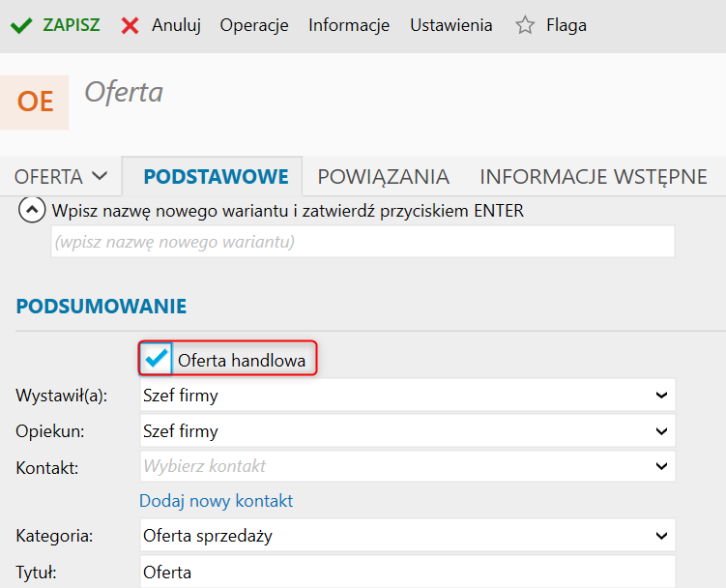Open the Informacje menu
The width and height of the screenshot is (726, 588).
click(349, 25)
